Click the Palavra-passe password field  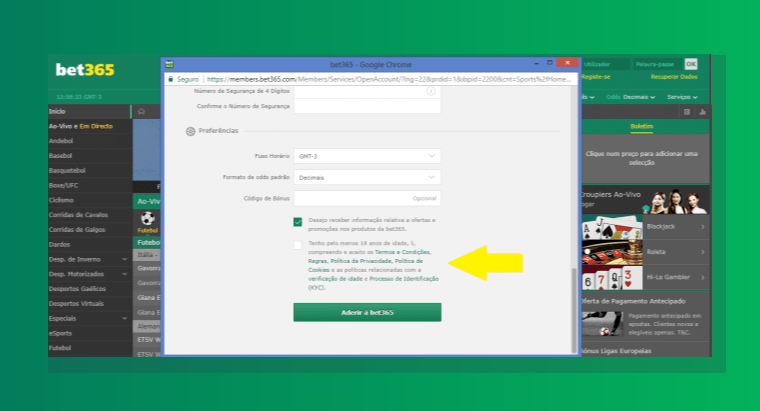[x=657, y=64]
